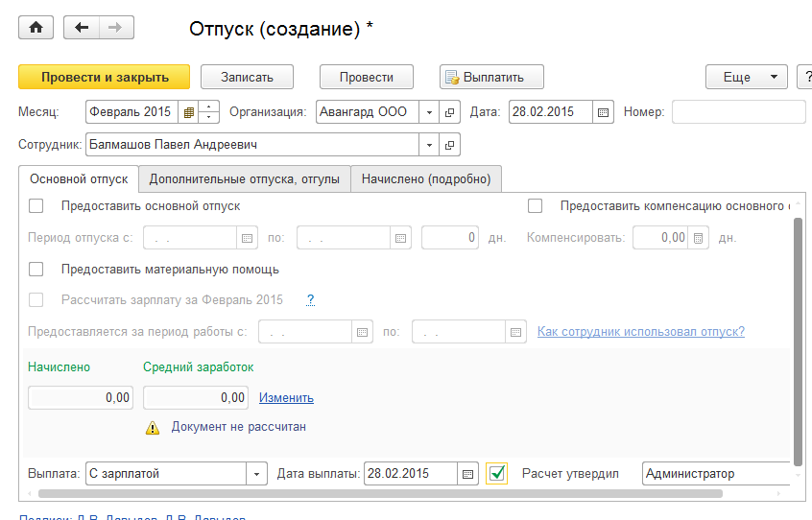Open the calendar icon beside Дата field
Image resolution: width=812 pixels, height=520 pixels.
point(604,112)
